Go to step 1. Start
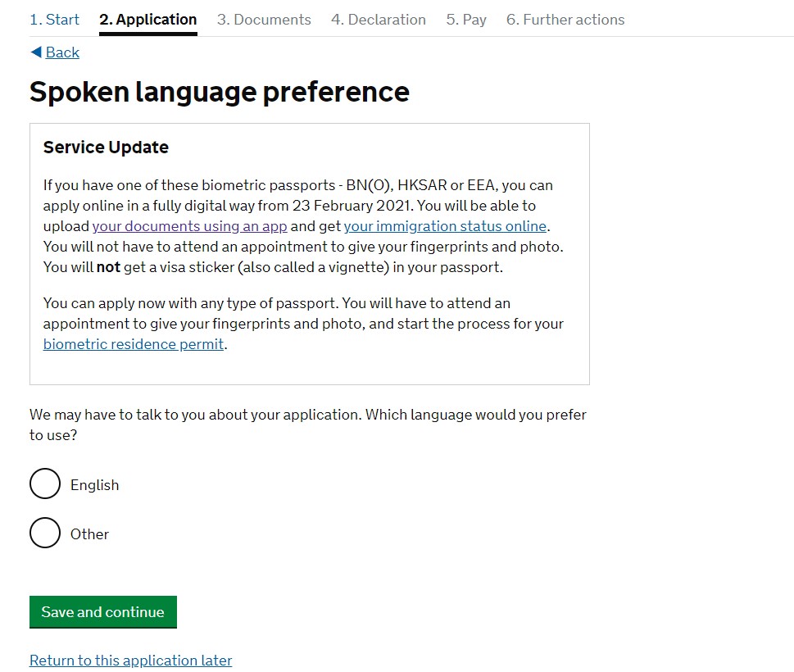The height and width of the screenshot is (672, 794). (x=55, y=20)
